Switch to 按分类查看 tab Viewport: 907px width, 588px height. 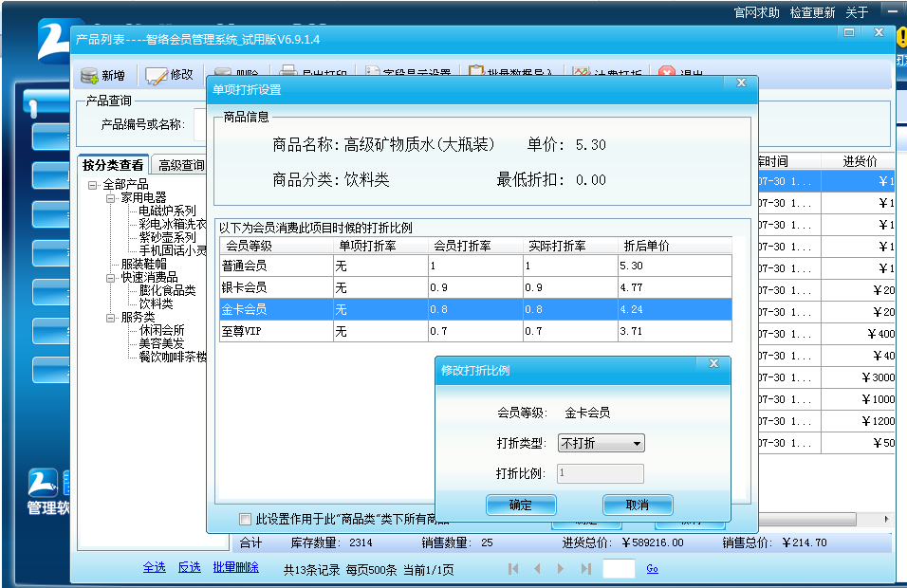click(x=113, y=165)
